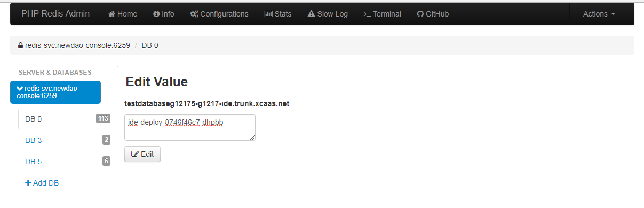644x208 pixels.
Task: Click the PHP Redis Admin brand link
Action: pos(55,14)
